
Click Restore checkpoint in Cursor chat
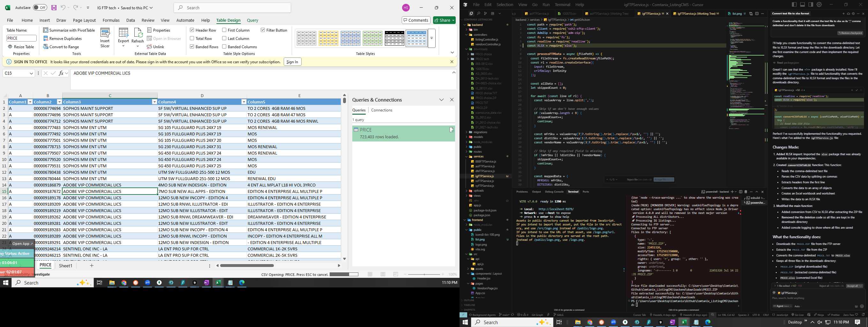click(x=850, y=33)
